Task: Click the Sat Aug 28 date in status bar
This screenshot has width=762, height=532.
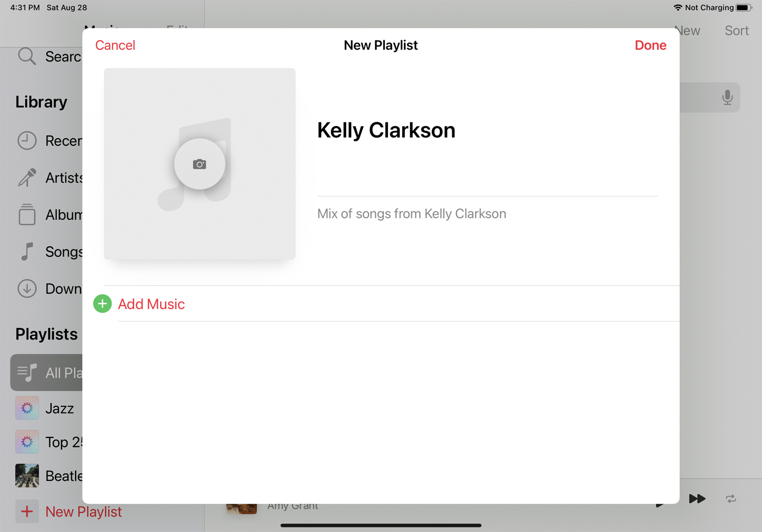Action: tap(67, 8)
